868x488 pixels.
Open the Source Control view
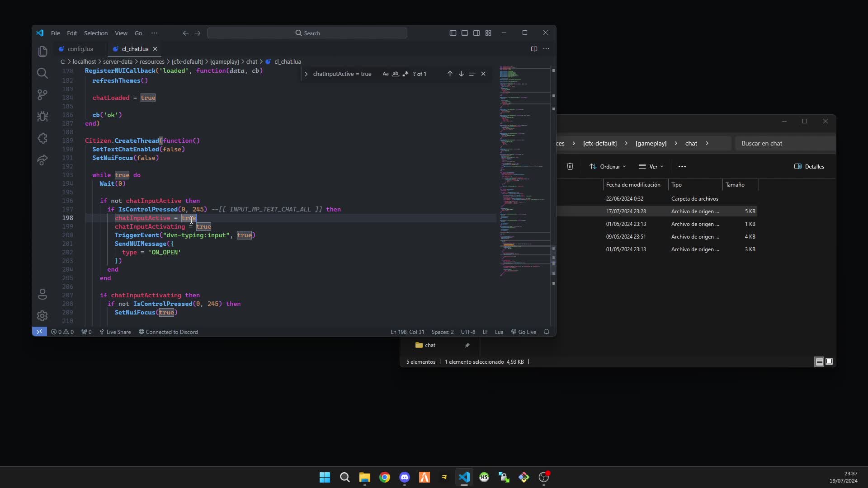tap(42, 95)
